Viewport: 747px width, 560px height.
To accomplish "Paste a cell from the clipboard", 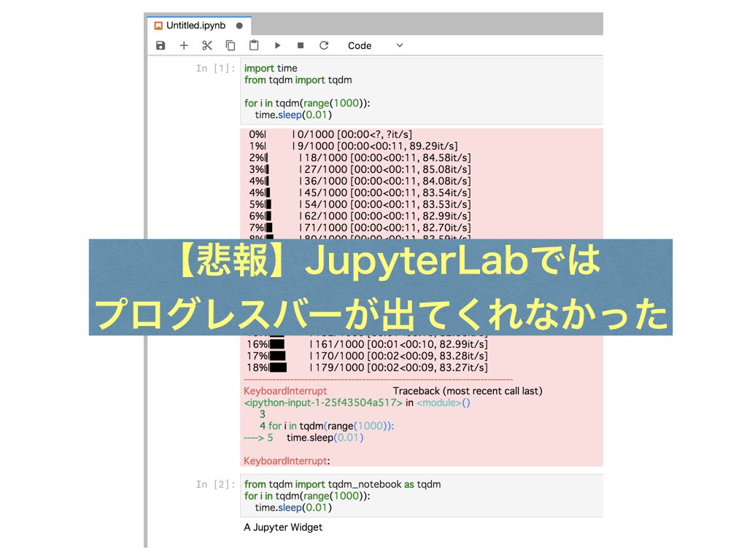I will [253, 45].
